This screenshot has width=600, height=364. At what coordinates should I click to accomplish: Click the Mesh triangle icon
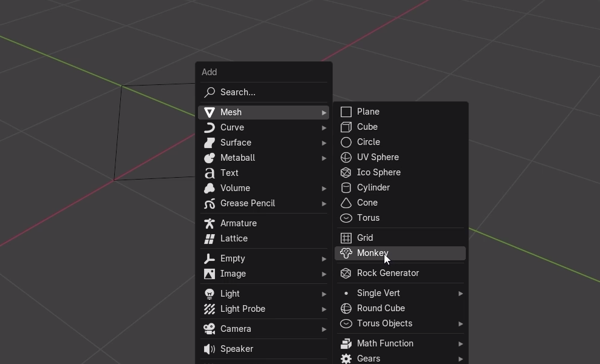210,112
